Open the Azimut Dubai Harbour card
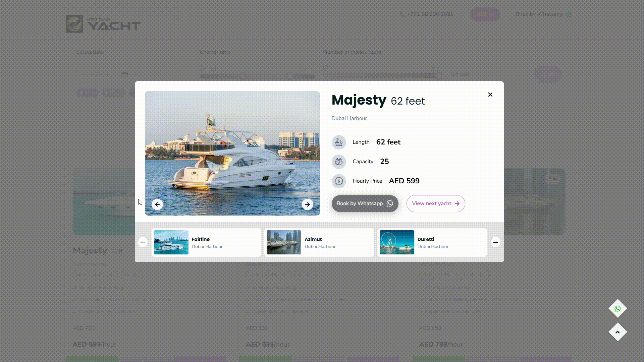Viewport: 644px width, 362px height. coord(319,242)
